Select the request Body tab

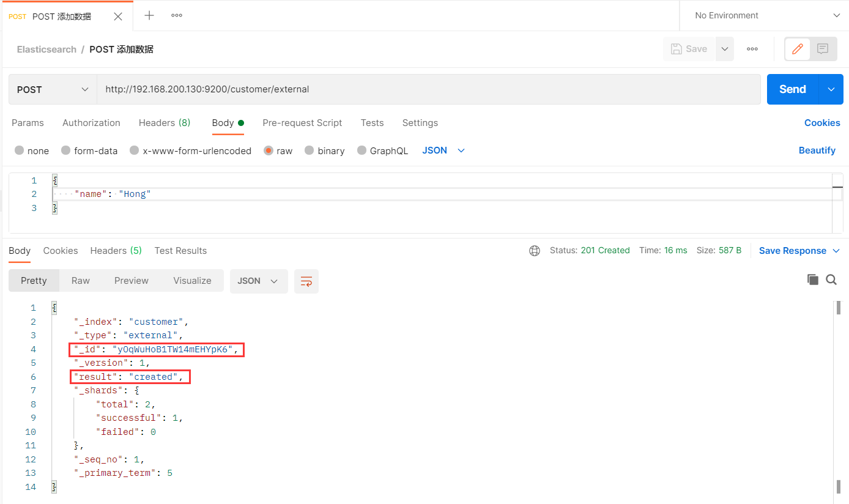(228, 123)
